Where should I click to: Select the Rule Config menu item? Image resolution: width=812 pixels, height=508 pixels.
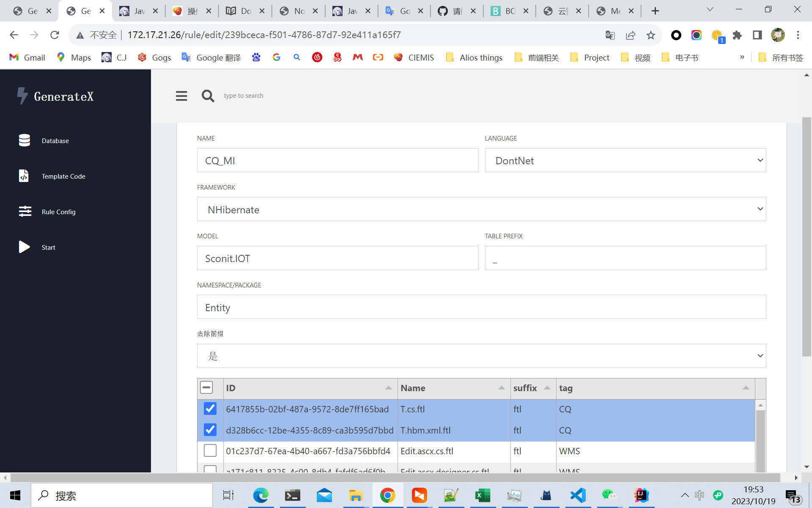click(x=58, y=211)
